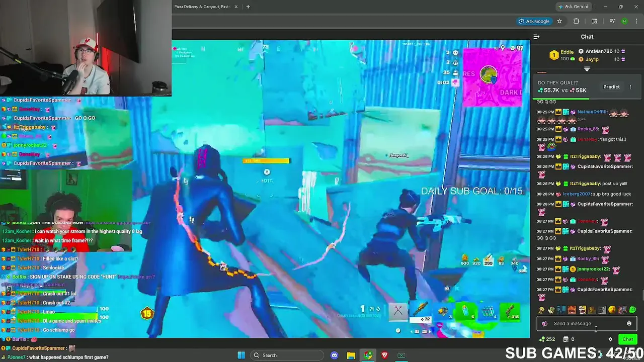The width and height of the screenshot is (644, 362).
Task: Click the hotbar slot showing 418 ammo
Action: click(x=510, y=312)
